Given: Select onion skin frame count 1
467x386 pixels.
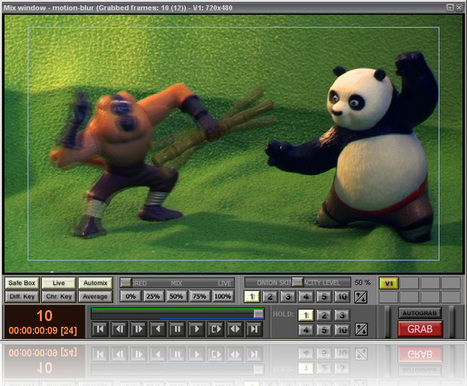Looking at the screenshot, I should [252, 296].
